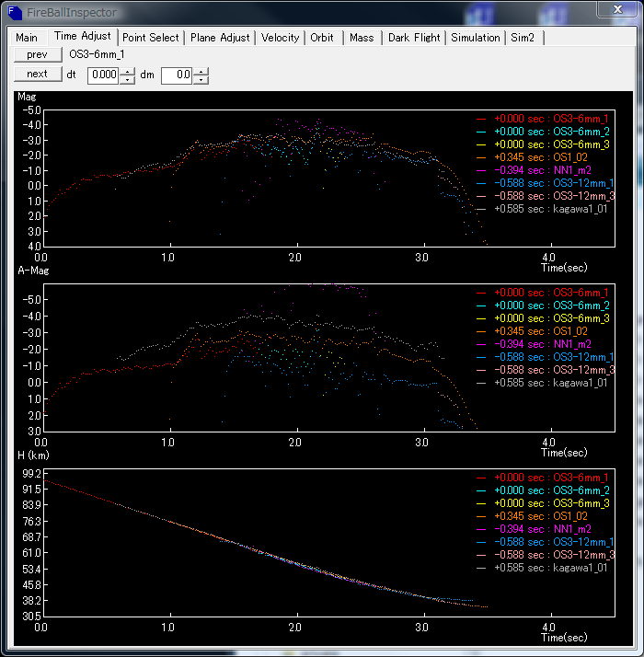
Task: Switch to the Main tab
Action: (27, 38)
